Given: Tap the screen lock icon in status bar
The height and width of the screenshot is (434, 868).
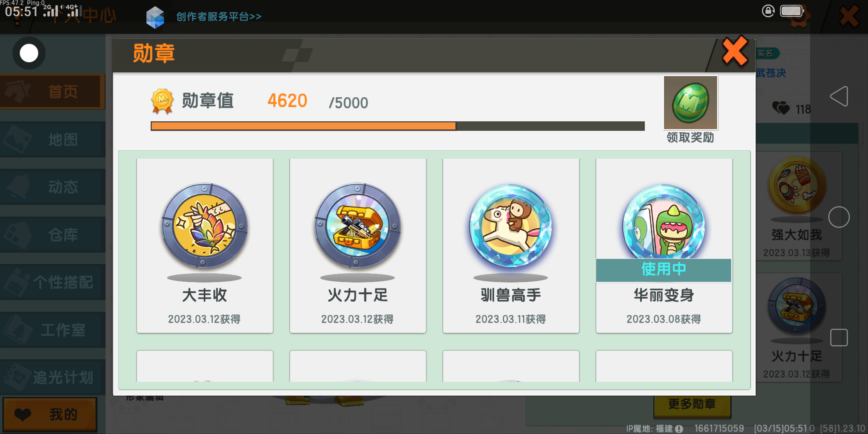Looking at the screenshot, I should click(768, 11).
